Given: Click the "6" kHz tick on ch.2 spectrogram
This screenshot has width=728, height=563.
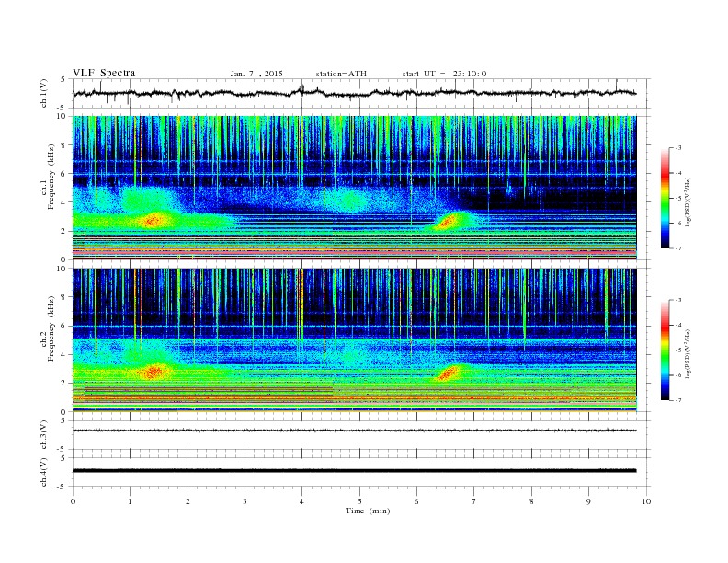Looking at the screenshot, I should 64,326.
